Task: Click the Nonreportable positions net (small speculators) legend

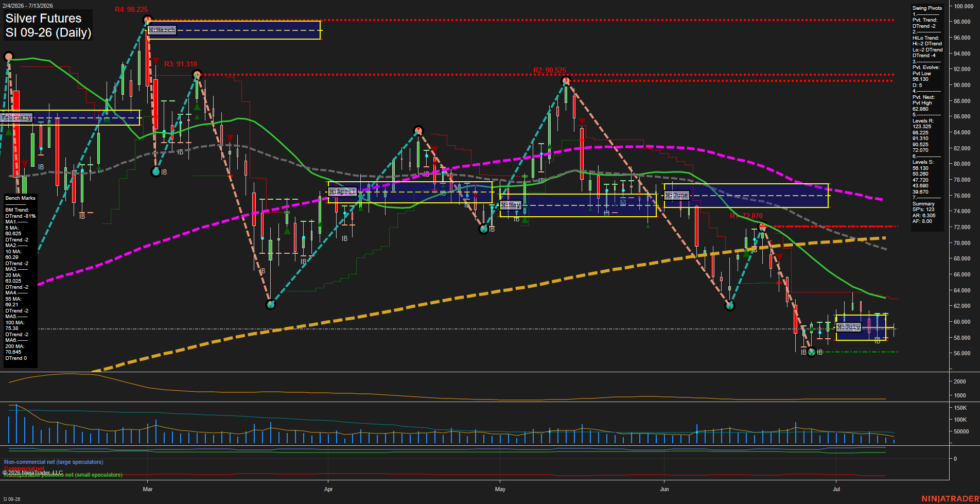Action: 63,475
